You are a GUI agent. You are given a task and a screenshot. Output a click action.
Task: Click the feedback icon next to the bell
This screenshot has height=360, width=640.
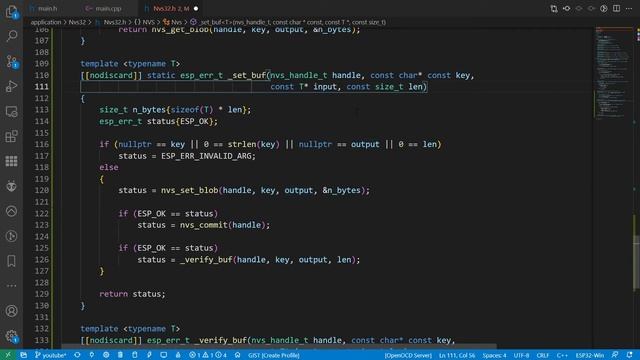coord(615,355)
